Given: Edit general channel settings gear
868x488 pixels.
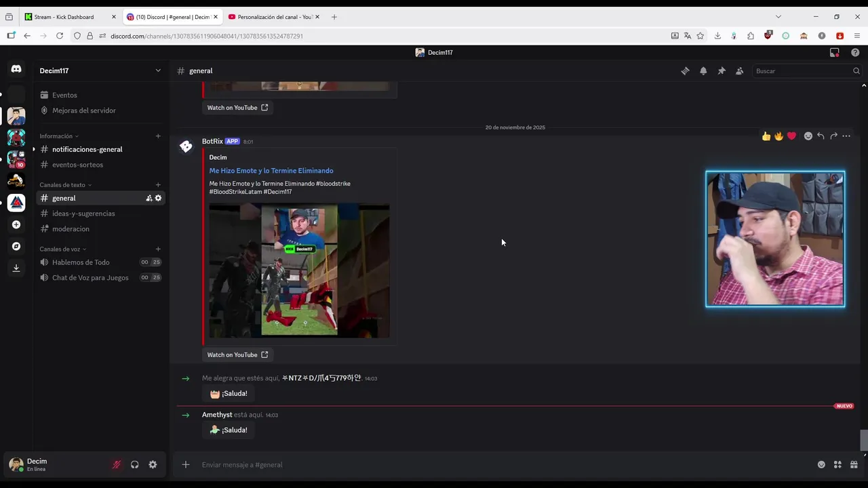Looking at the screenshot, I should click(x=158, y=198).
